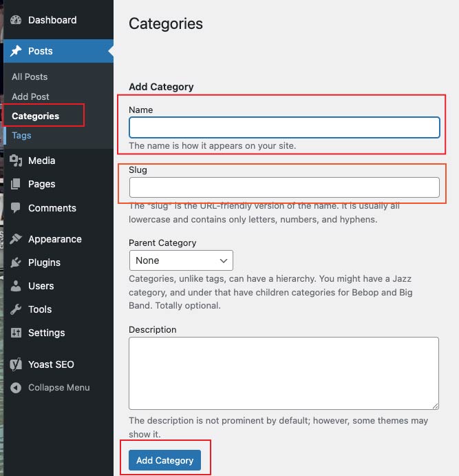
Task: Click the Collapse Menu text
Action: coord(58,388)
